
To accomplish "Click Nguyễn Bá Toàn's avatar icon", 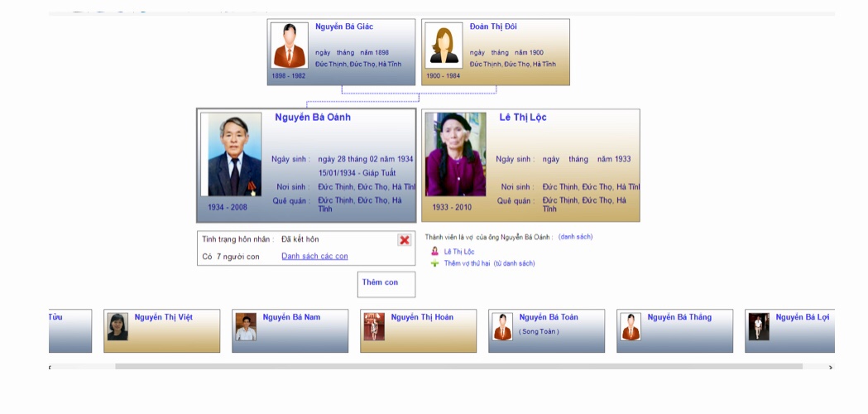I will [x=502, y=327].
